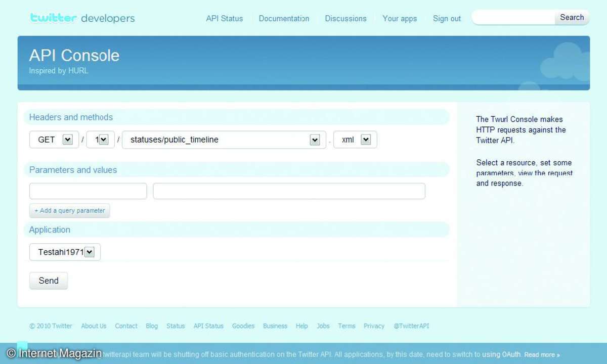Open API Status in top navigation
This screenshot has height=364, width=607.
[225, 19]
